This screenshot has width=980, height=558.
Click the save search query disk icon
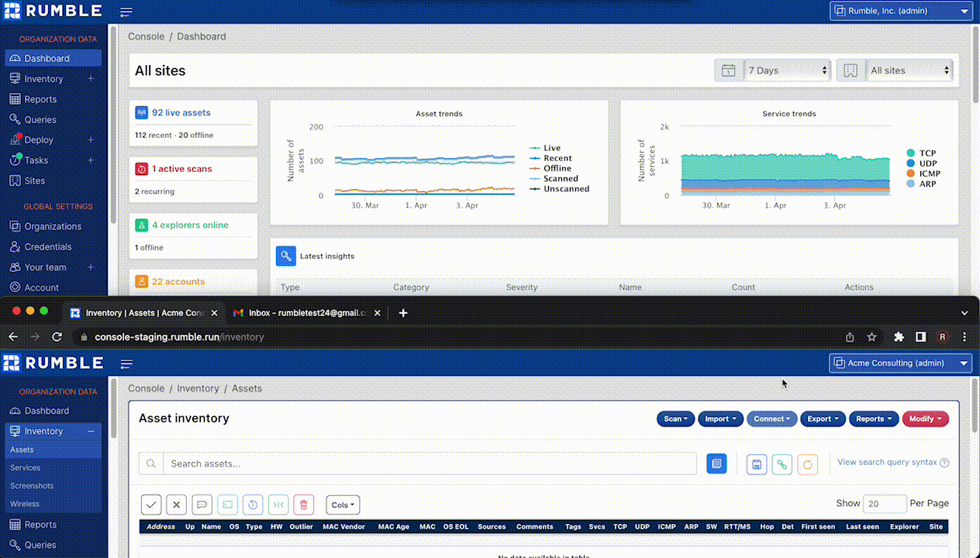coord(757,464)
